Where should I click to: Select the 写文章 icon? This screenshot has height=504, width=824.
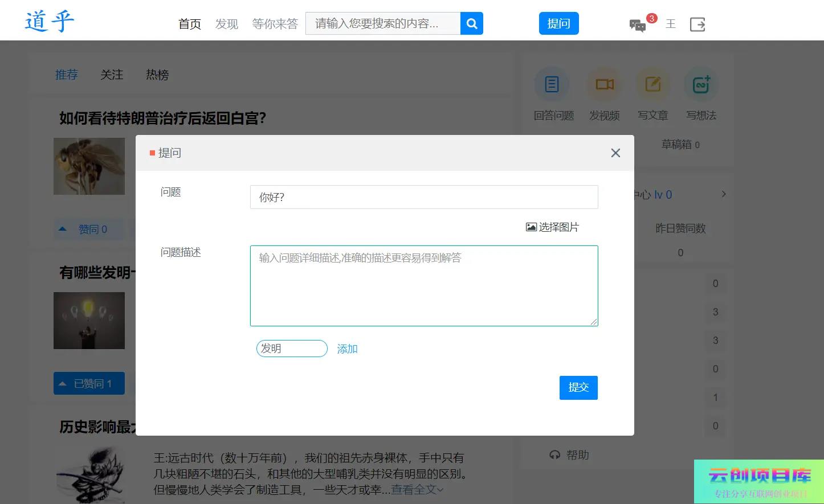point(652,85)
